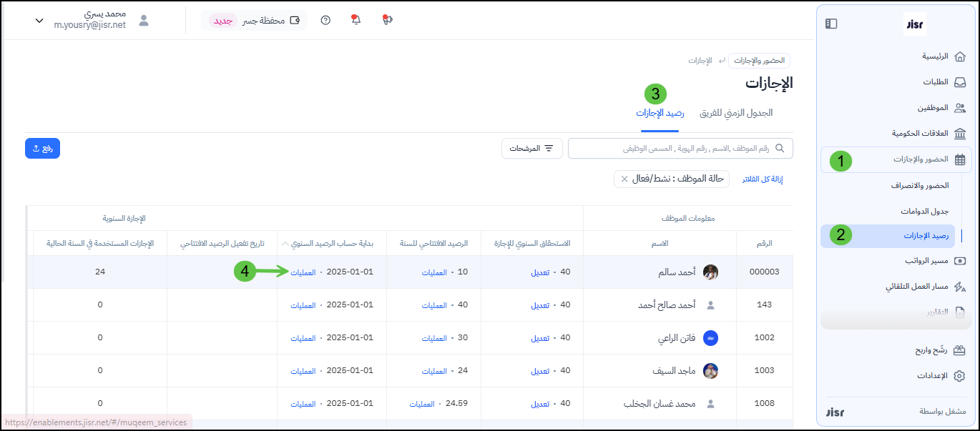Open الموظفين employees in sidebar

(x=933, y=108)
